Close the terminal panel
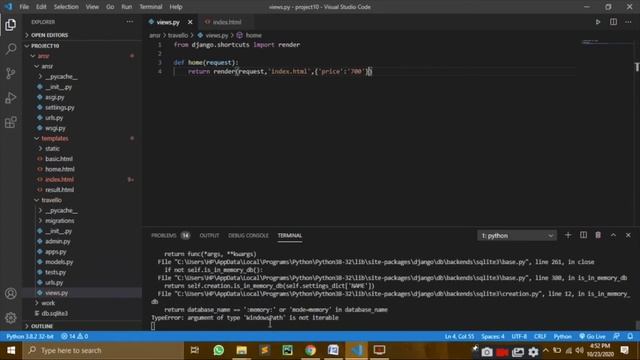Screen dimensions: 640x360 pyautogui.click(x=628, y=235)
